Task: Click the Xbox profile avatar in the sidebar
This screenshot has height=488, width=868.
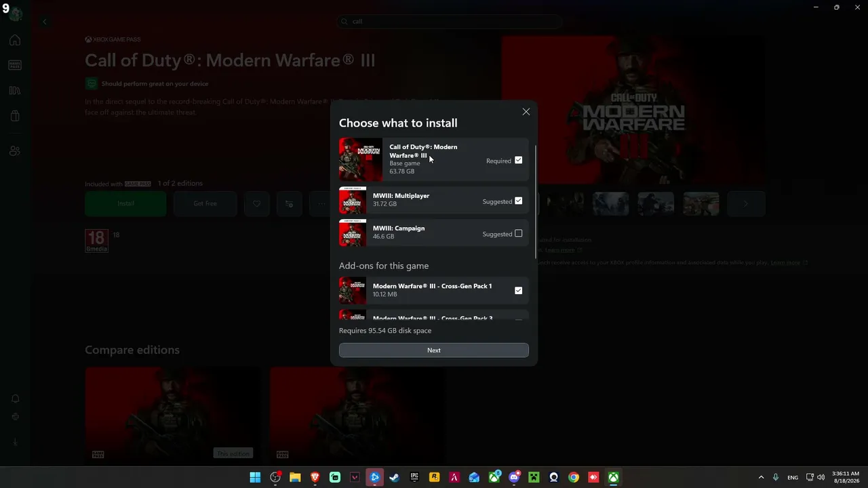Action: pyautogui.click(x=15, y=14)
